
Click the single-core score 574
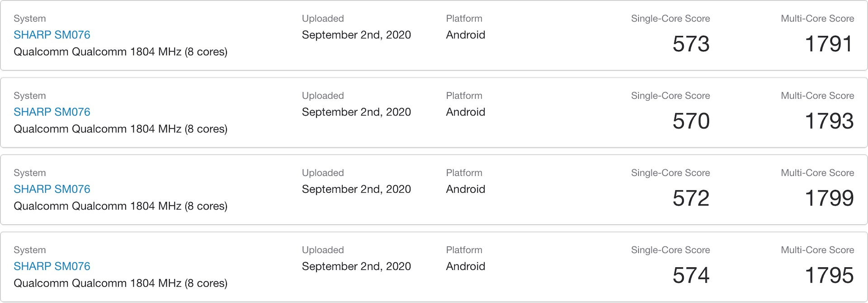691,275
